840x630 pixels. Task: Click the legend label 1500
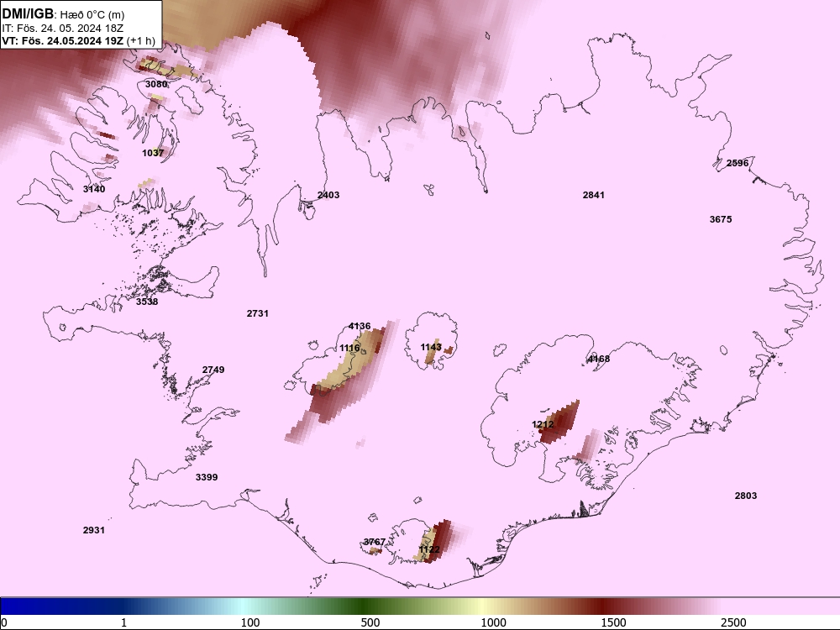[613, 622]
